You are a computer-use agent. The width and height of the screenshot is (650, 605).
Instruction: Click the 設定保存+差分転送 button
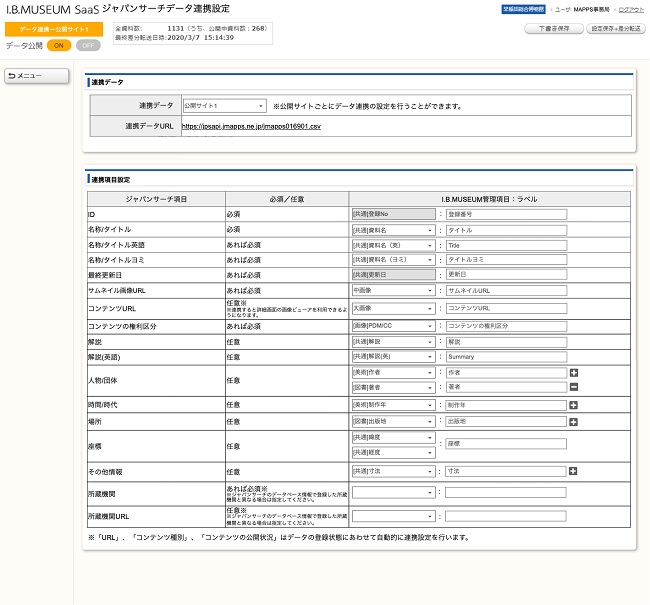point(616,29)
